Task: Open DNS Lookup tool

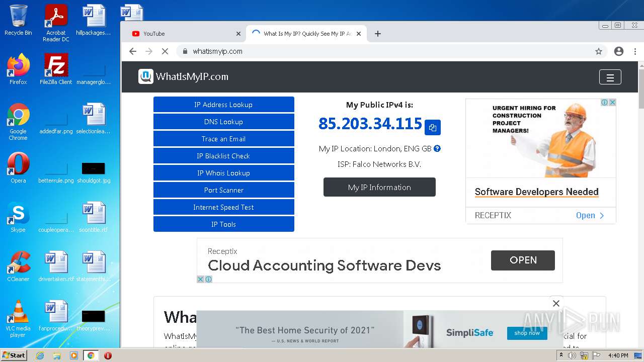Action: point(224,122)
